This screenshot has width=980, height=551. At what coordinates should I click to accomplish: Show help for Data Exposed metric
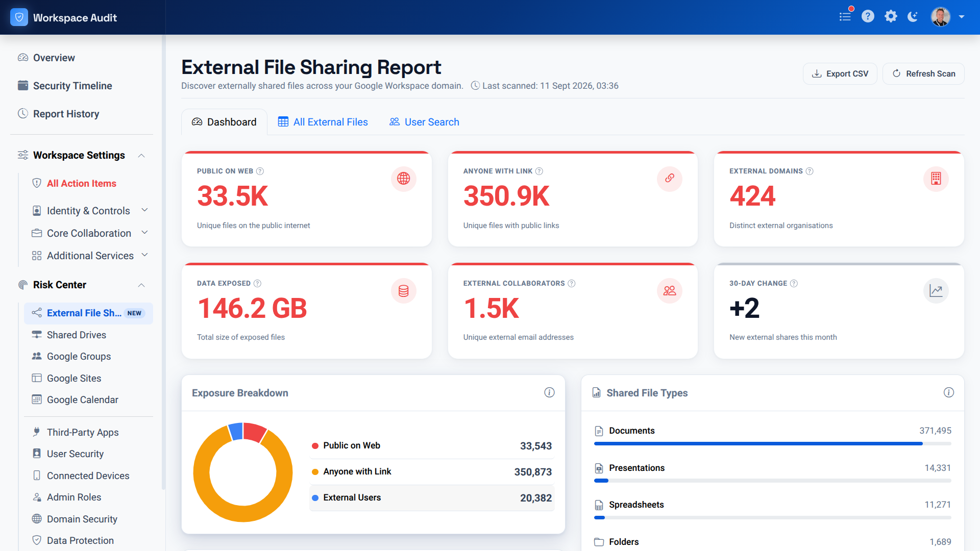click(x=257, y=283)
